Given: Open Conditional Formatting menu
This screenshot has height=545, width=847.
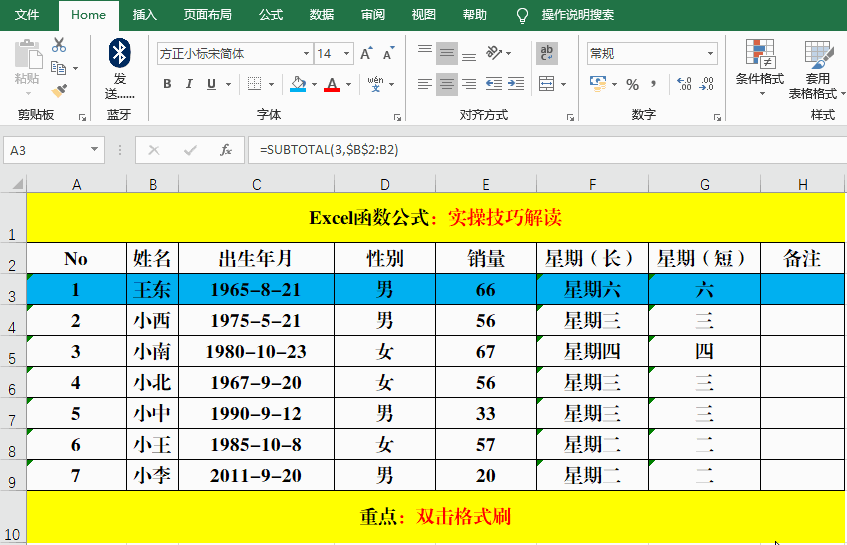Looking at the screenshot, I should click(760, 67).
